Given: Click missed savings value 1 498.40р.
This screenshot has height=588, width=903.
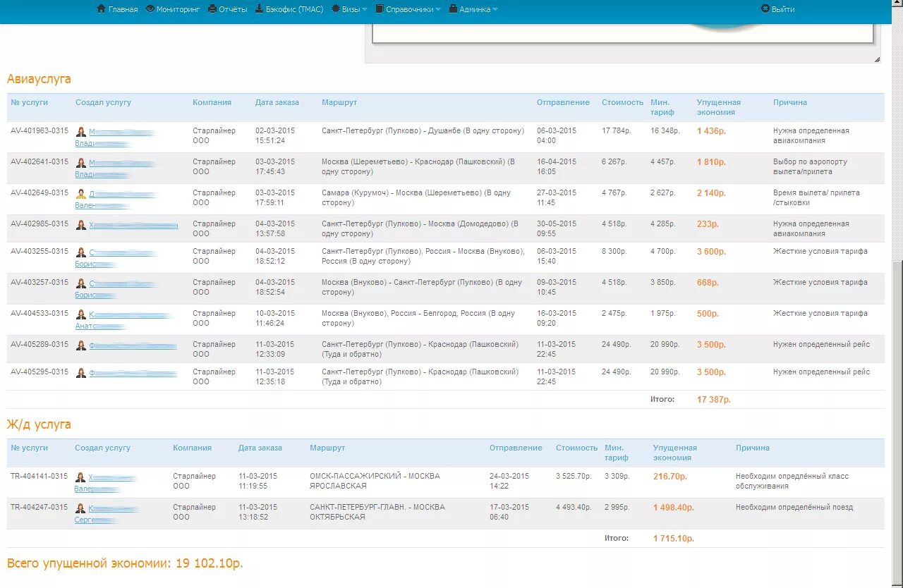Looking at the screenshot, I should (674, 508).
